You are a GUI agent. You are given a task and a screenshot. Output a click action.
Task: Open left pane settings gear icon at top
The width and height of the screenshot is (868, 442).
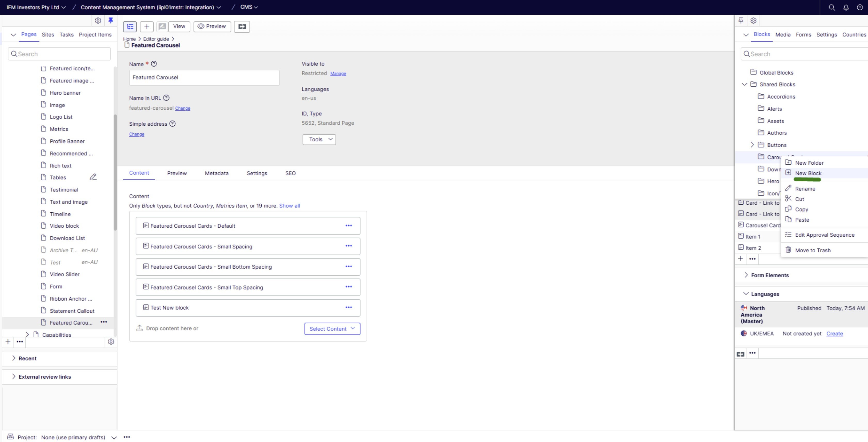point(98,21)
